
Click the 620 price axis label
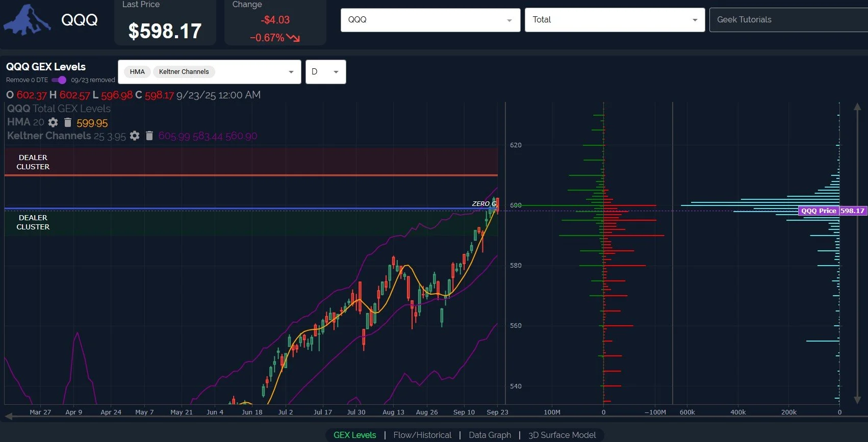point(516,145)
